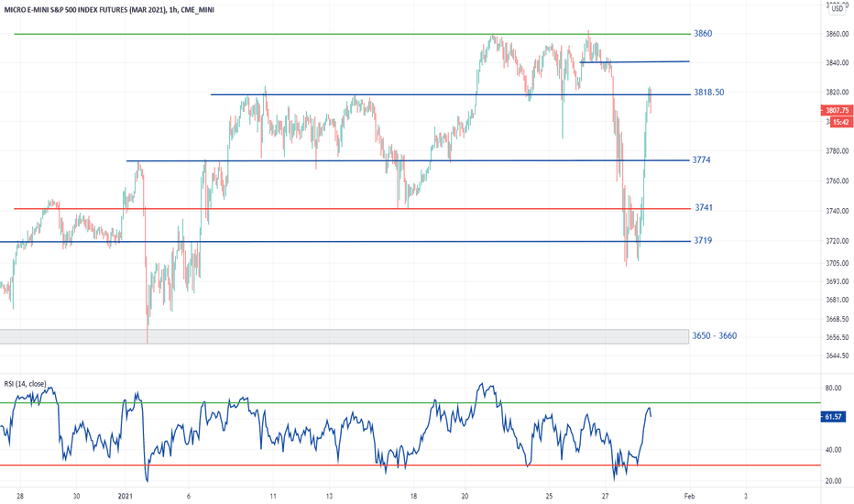Image resolution: width=854 pixels, height=504 pixels.
Task: Click 3740.00 on the price axis
Action: coord(838,211)
